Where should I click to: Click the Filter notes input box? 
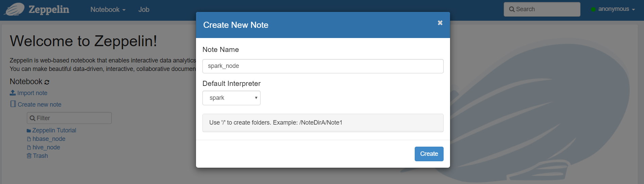pos(69,118)
